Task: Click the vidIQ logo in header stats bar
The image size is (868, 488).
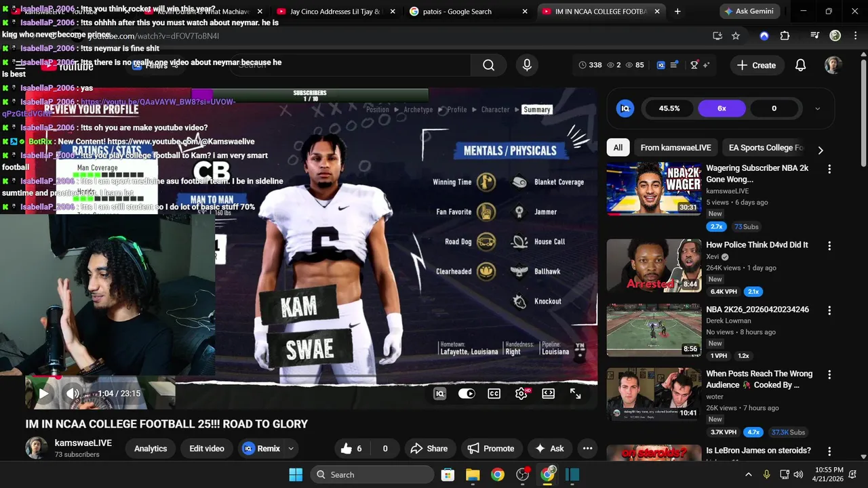Action: [x=661, y=65]
